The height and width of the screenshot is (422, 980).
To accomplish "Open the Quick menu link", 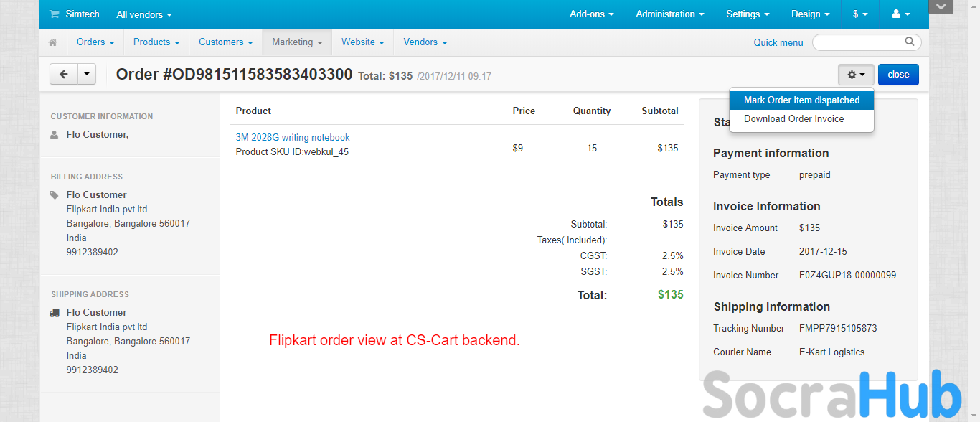I will (778, 43).
